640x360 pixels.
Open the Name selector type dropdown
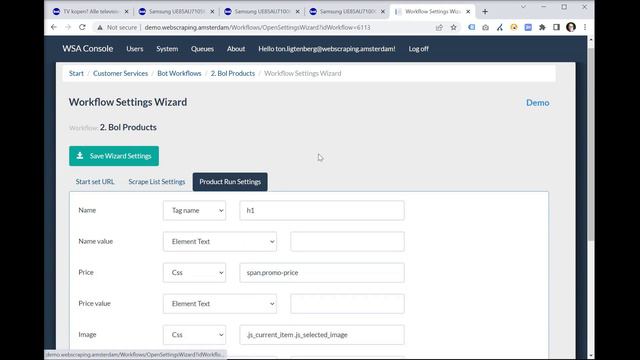pyautogui.click(x=194, y=211)
